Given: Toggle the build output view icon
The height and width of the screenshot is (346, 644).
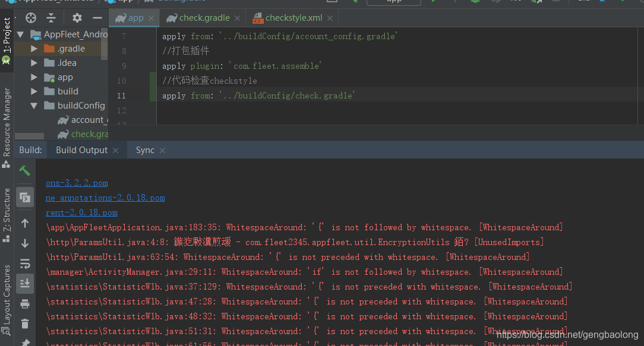Looking at the screenshot, I should pyautogui.click(x=25, y=198).
